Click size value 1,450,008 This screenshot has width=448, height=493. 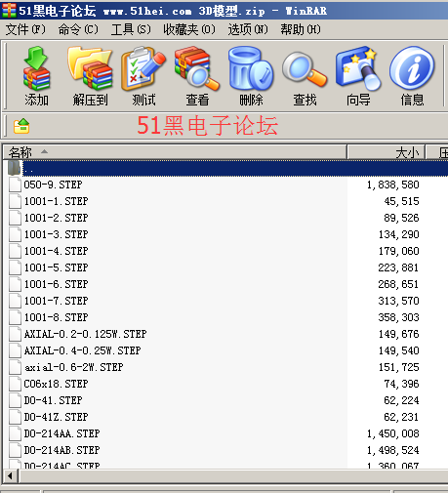[392, 433]
